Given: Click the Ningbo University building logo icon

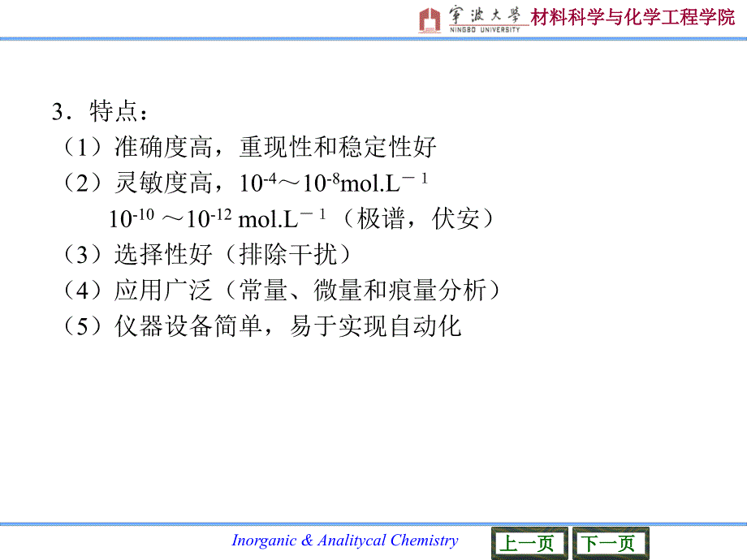Looking at the screenshot, I should pos(430,20).
